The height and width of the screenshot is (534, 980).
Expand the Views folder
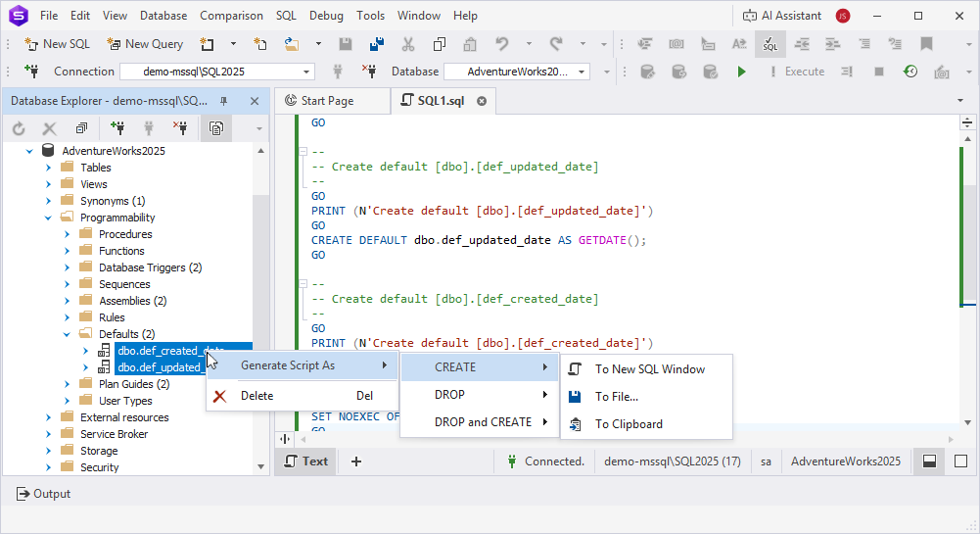(48, 184)
